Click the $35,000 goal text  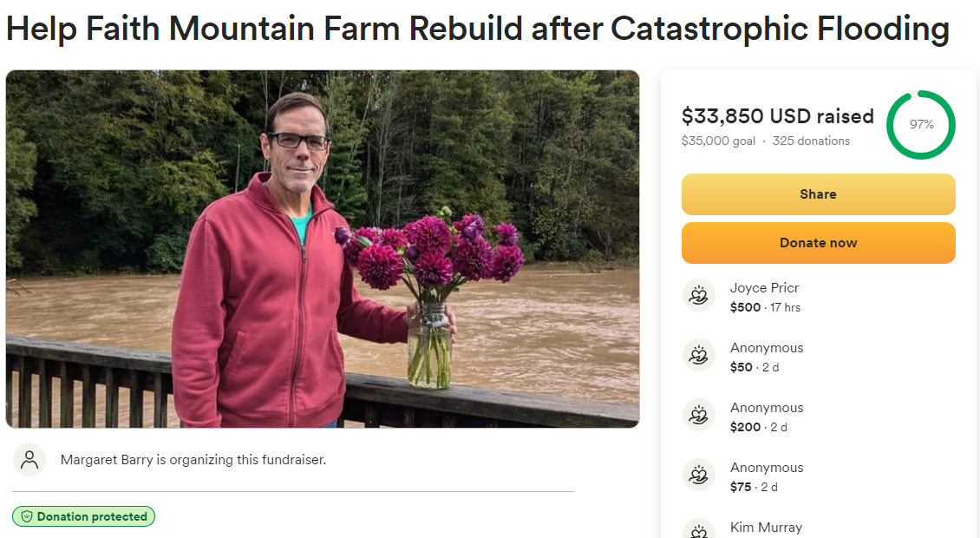[718, 141]
